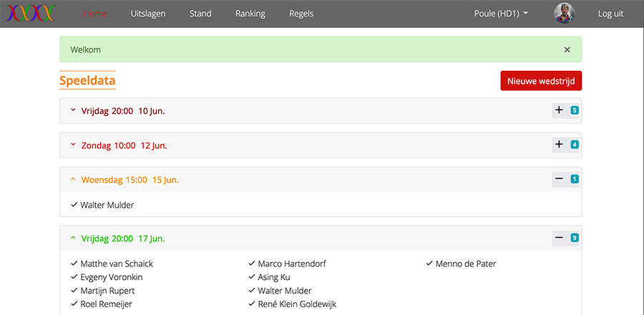Expand the Zondag 10:00 12 Jun. row
The height and width of the screenshot is (315, 644).
coord(321,145)
